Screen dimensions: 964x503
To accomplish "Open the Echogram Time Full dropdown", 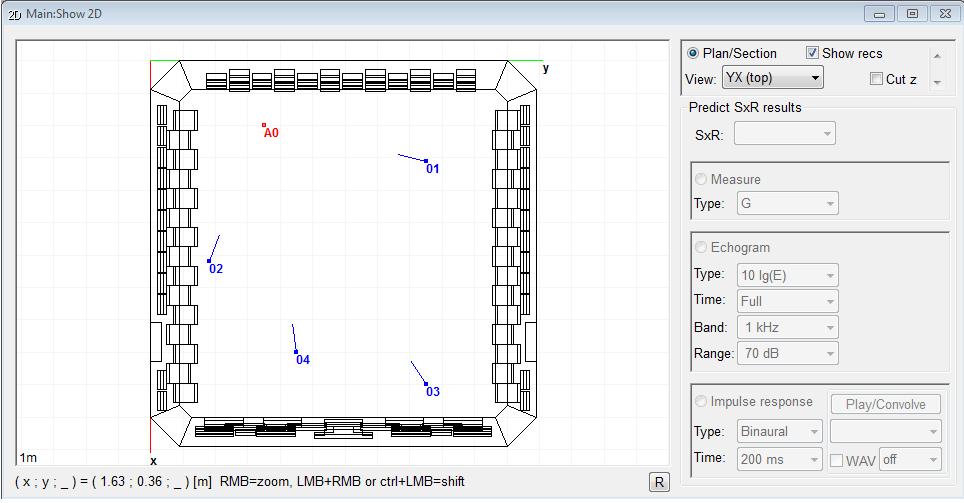I will [x=788, y=301].
